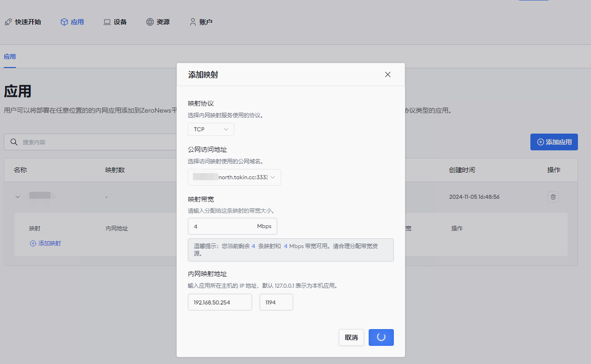The width and height of the screenshot is (591, 364).
Task: Open the 快速开始 quick start menu
Action: pos(23,22)
